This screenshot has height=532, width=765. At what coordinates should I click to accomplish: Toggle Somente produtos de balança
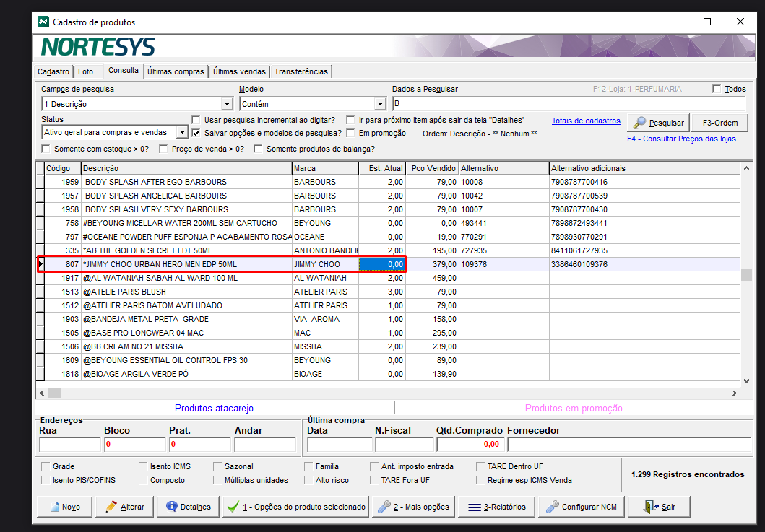258,149
